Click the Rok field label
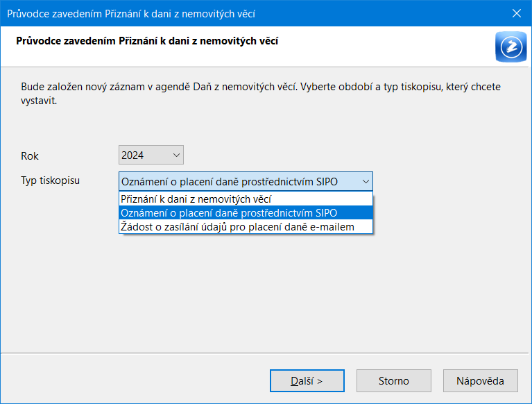The width and height of the screenshot is (532, 404). tap(30, 156)
